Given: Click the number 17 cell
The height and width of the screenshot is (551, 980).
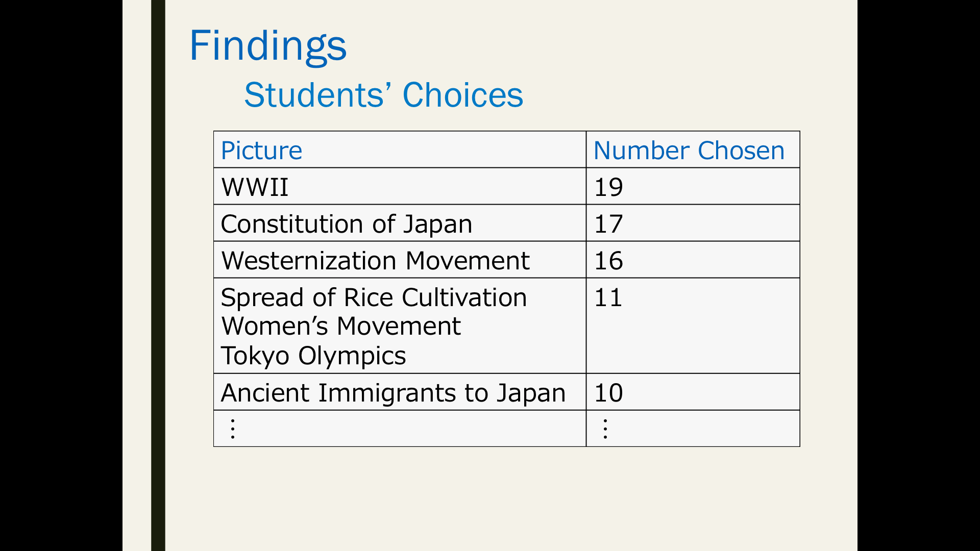Looking at the screenshot, I should tap(693, 223).
